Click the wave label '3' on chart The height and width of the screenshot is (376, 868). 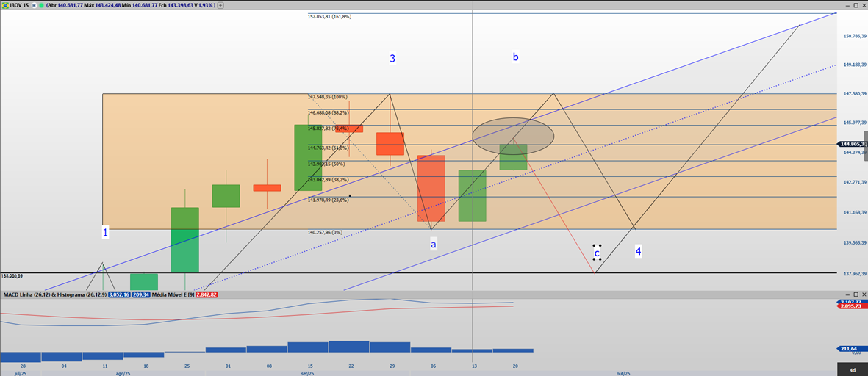392,58
